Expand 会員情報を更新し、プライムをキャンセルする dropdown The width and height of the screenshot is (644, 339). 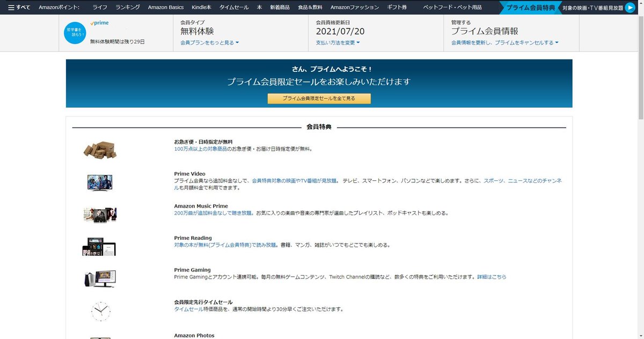[x=504, y=42]
